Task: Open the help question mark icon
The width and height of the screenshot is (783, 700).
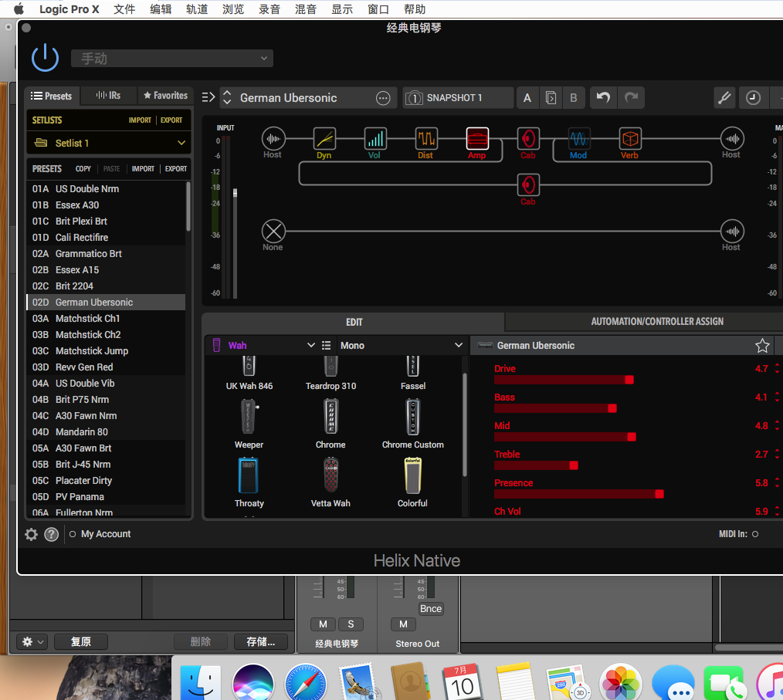Action: (x=51, y=534)
